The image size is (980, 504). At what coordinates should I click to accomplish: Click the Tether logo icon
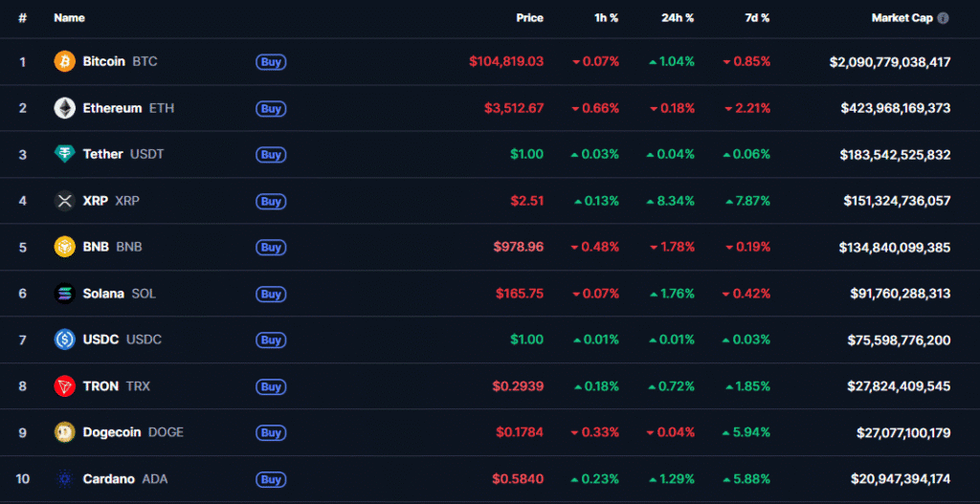(x=65, y=154)
